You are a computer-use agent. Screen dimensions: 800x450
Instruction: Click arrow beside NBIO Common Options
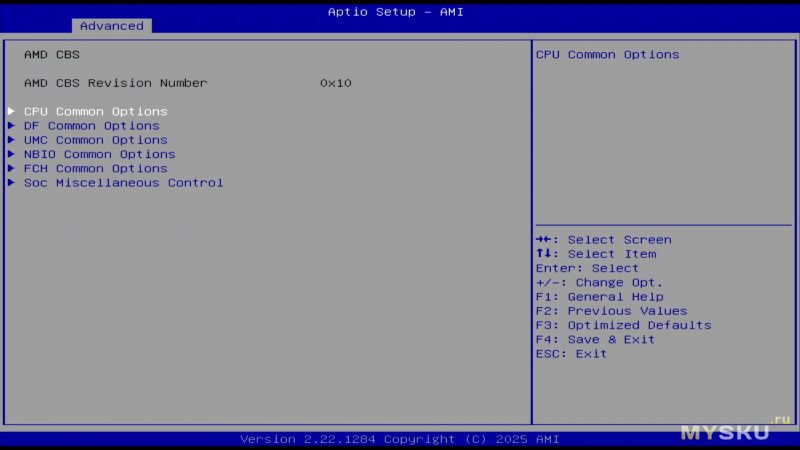tap(11, 154)
